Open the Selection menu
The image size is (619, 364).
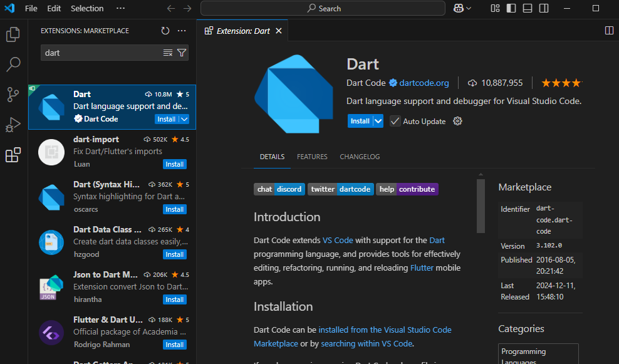point(87,8)
